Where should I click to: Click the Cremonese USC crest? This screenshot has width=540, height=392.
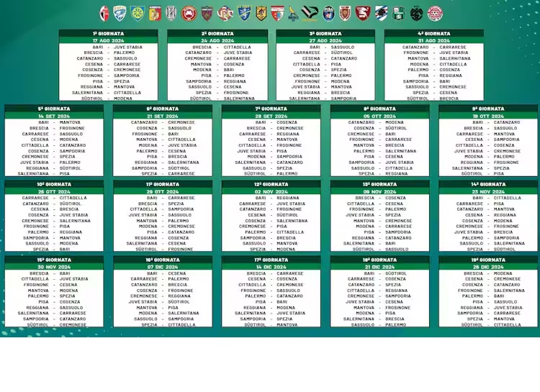225,14
